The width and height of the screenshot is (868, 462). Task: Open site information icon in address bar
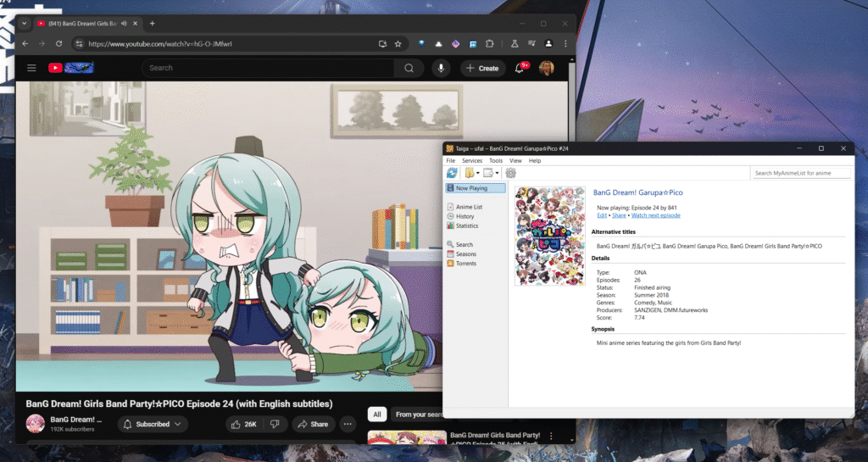coord(79,44)
